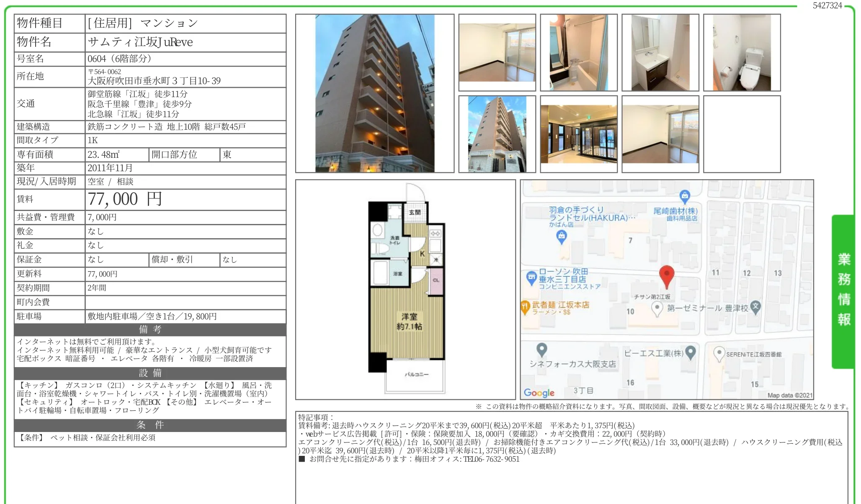Click the SERENITE江坂四番館 map pin

point(719,353)
